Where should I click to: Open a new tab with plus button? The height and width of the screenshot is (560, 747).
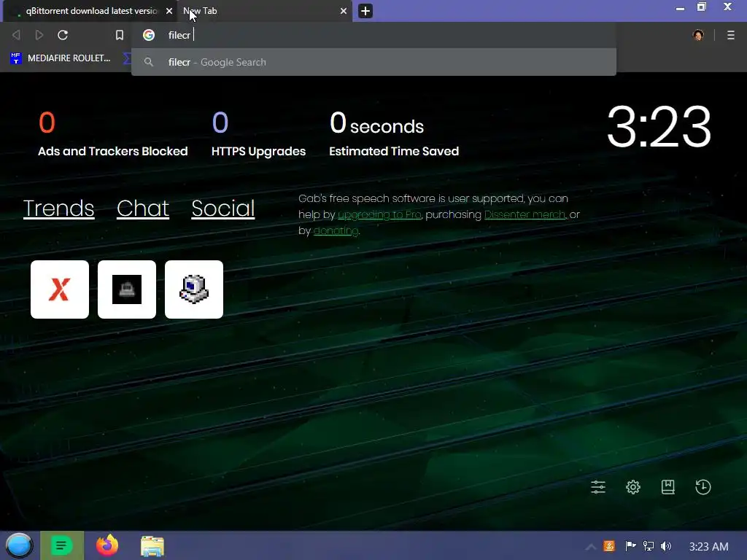(365, 11)
